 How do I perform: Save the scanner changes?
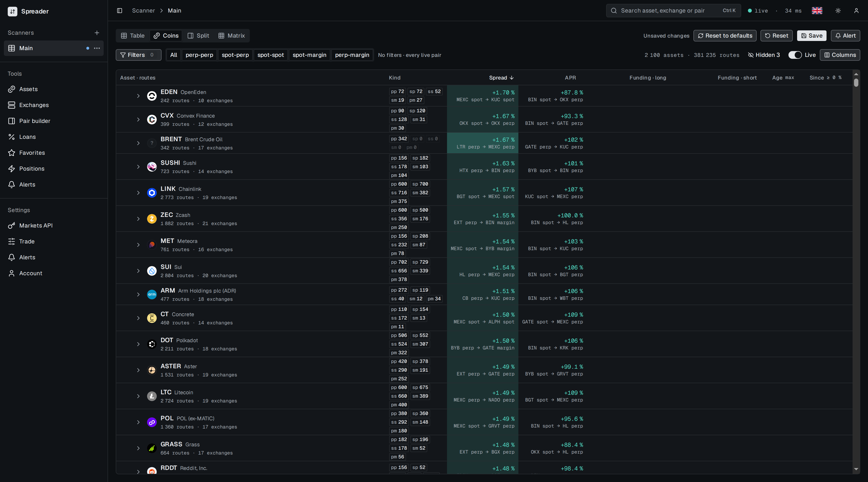click(x=811, y=36)
